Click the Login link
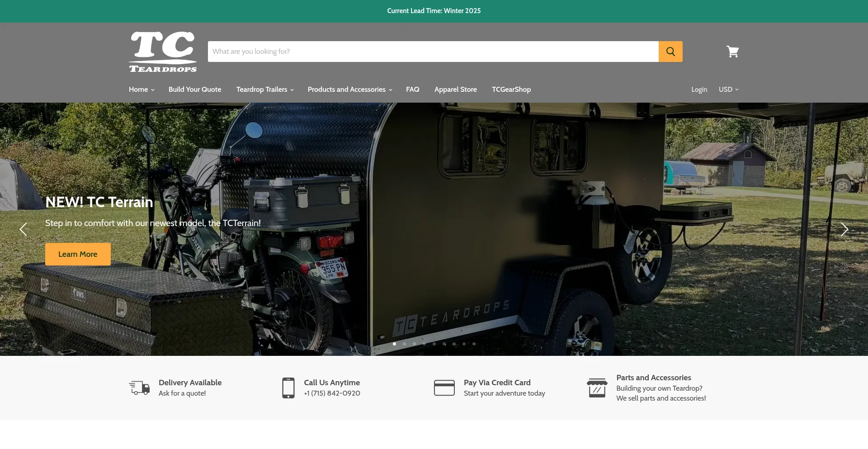This screenshot has height=449, width=868. (x=699, y=90)
